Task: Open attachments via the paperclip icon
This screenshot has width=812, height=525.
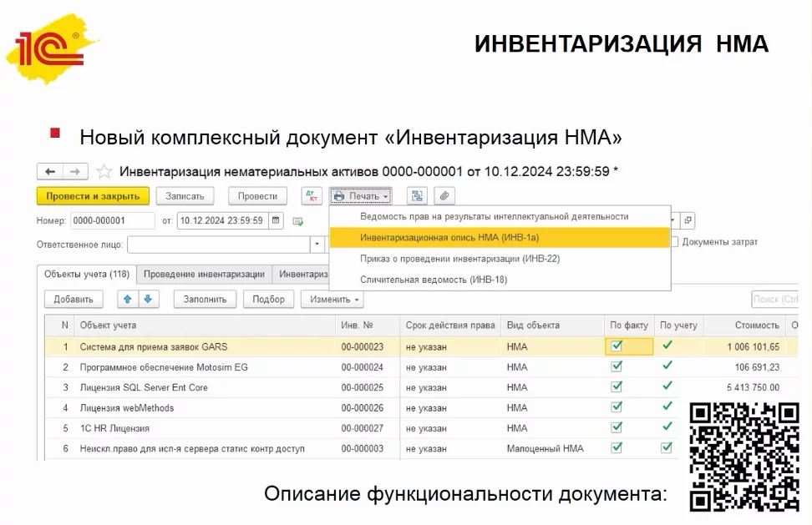Action: (x=445, y=196)
